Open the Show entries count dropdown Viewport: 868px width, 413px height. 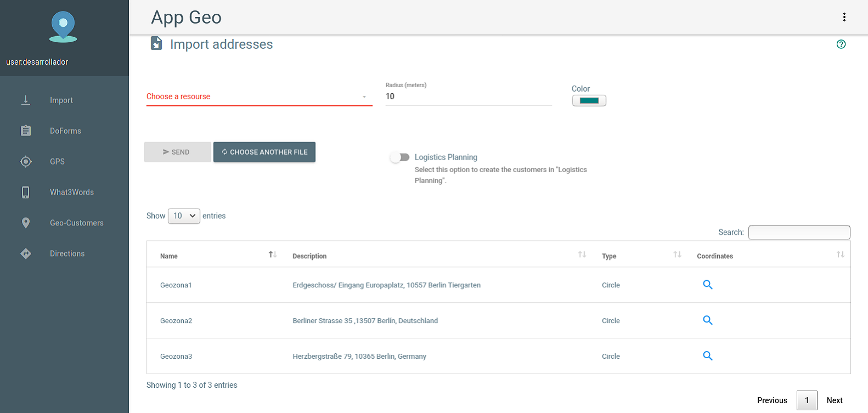184,216
